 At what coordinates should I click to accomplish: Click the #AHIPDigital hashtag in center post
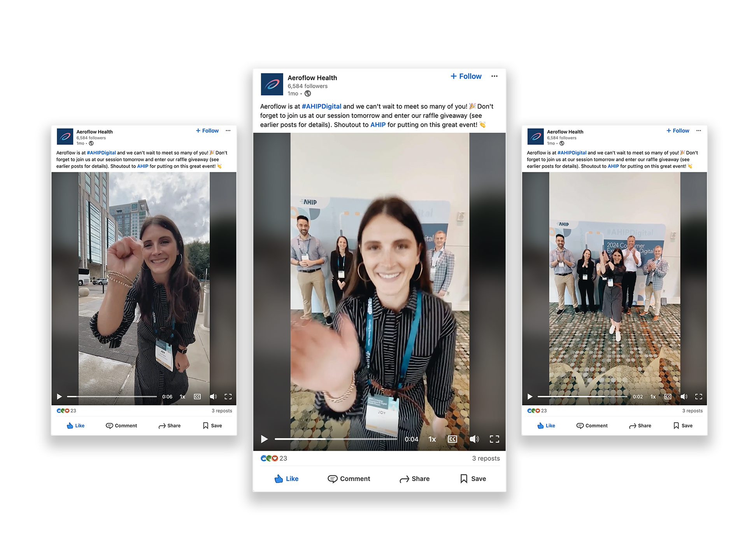tap(321, 106)
